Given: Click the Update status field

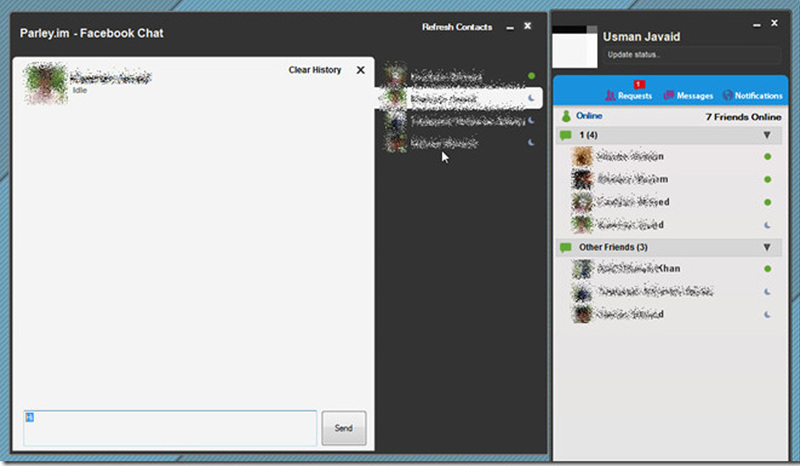Looking at the screenshot, I should coord(691,55).
